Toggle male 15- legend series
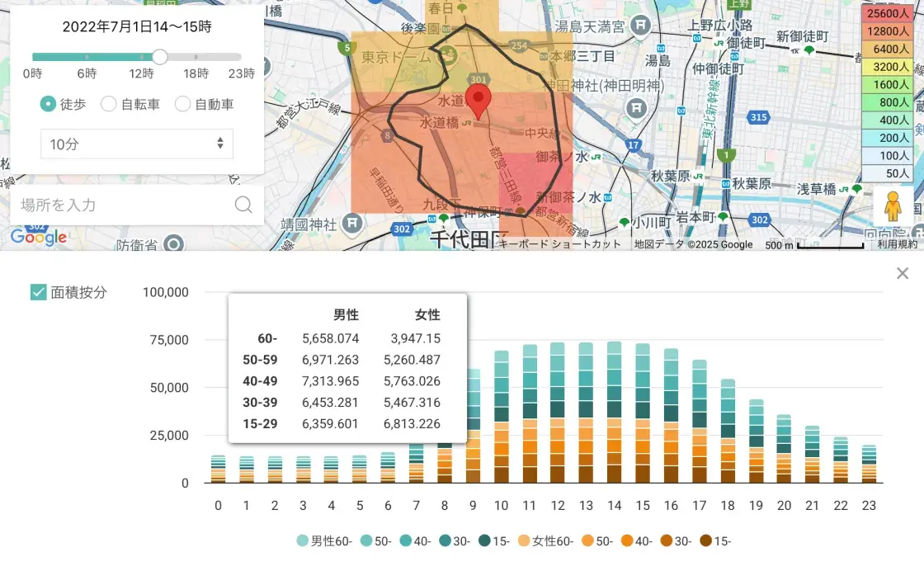 494,541
